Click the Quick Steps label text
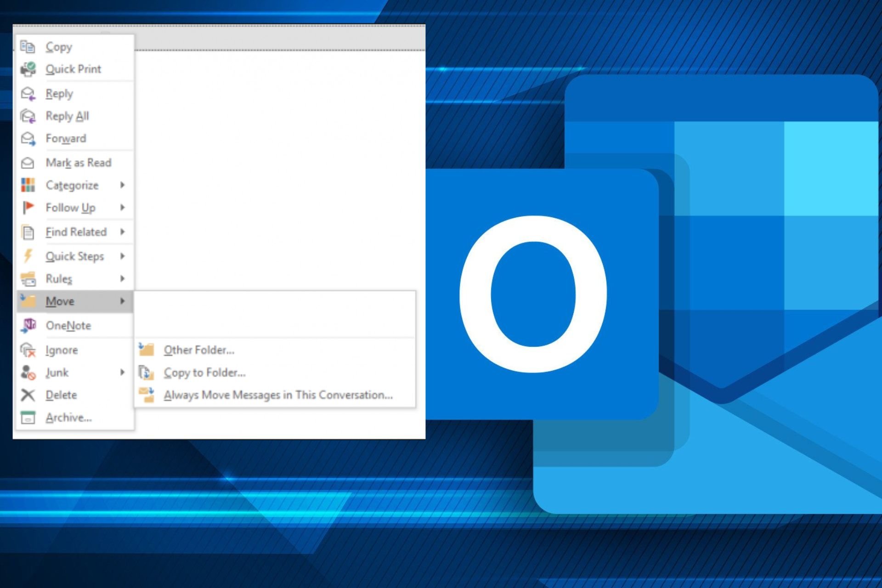 point(74,256)
